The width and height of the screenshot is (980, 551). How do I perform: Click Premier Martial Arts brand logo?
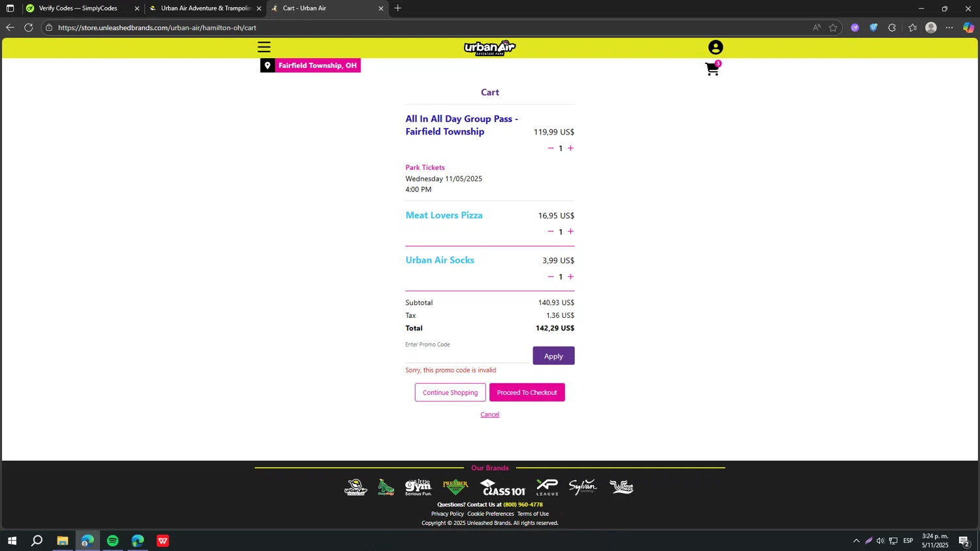455,487
